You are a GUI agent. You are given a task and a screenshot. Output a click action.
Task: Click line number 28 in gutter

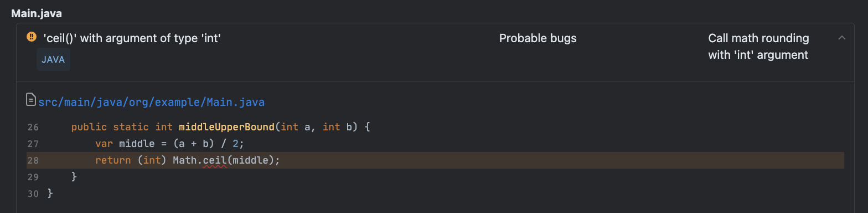tap(33, 160)
